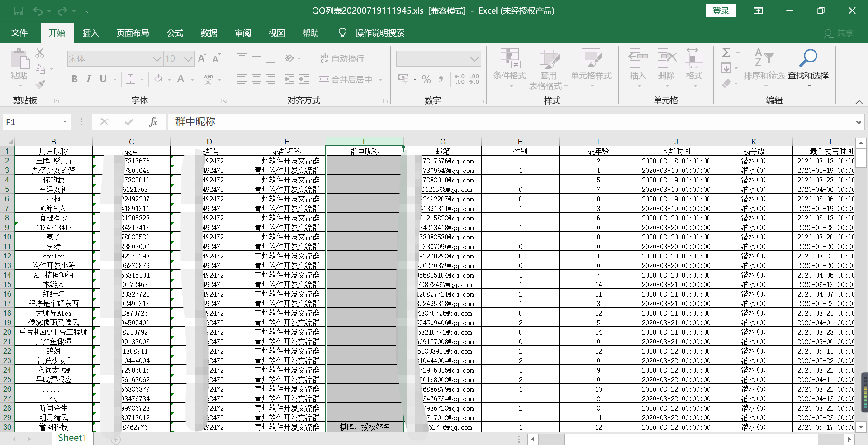Open the Merge and Center dropdown arrow
The width and height of the screenshot is (868, 445).
coord(381,79)
